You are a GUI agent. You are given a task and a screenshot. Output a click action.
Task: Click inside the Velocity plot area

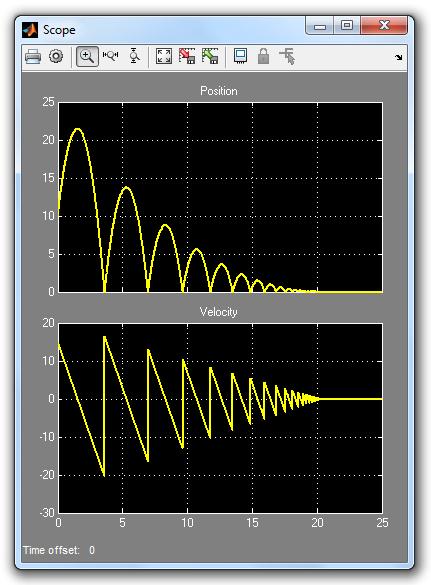220,418
